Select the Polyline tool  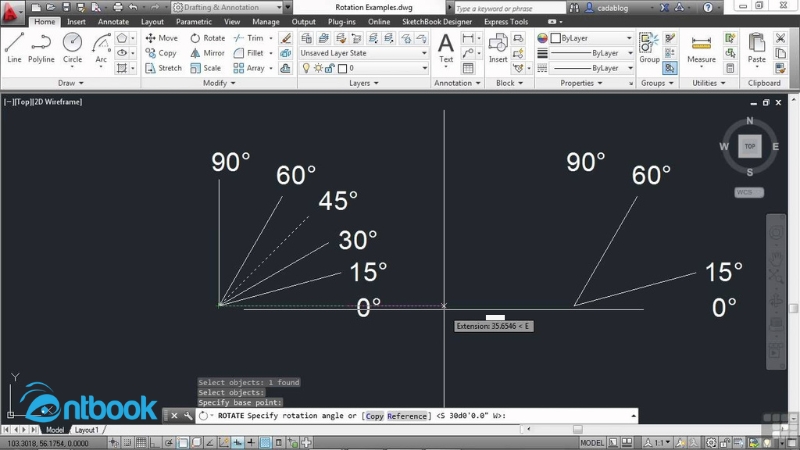click(41, 47)
